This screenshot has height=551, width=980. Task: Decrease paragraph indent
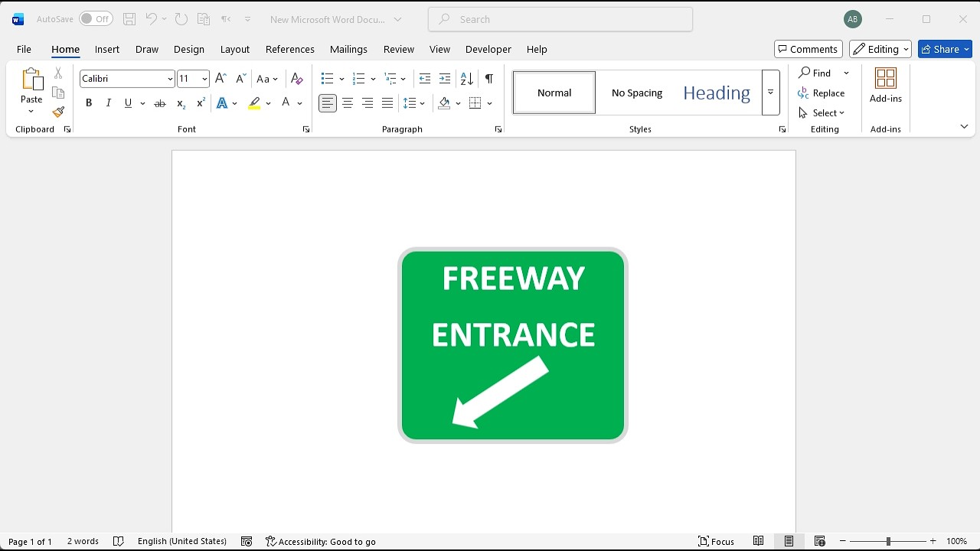(425, 78)
